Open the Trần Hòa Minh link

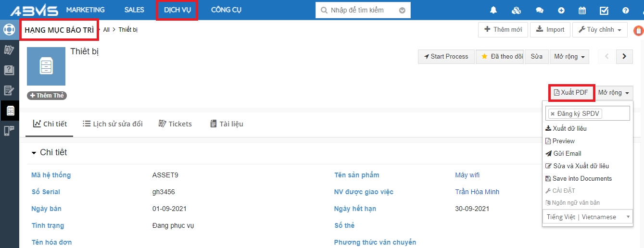(477, 192)
